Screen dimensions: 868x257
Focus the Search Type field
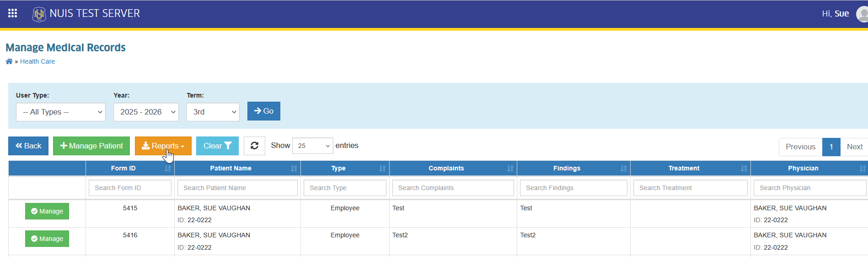coord(345,188)
